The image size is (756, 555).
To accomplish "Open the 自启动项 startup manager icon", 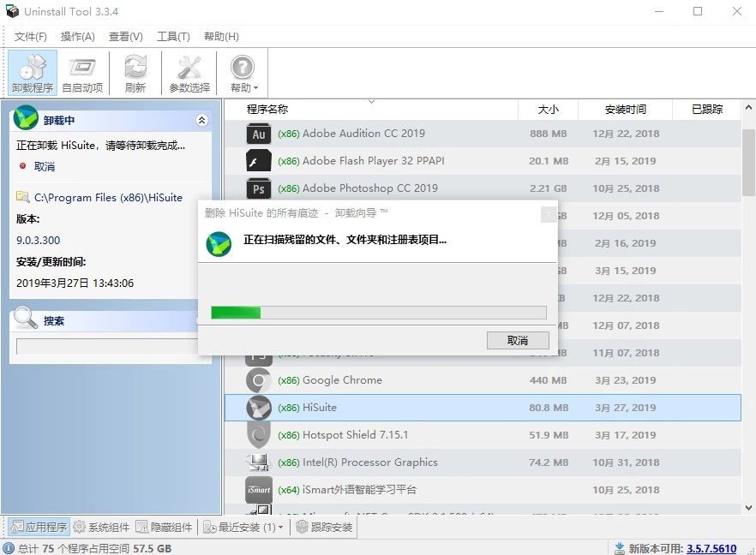I will [x=82, y=67].
